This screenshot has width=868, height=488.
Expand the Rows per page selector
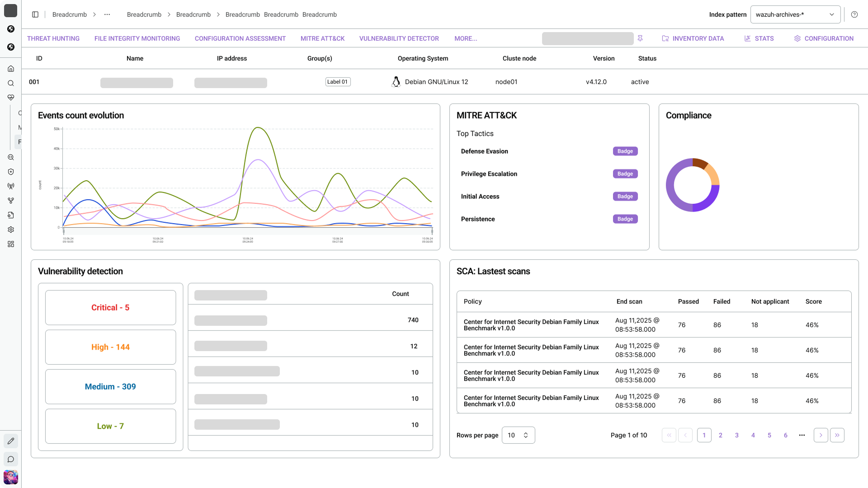[x=518, y=435]
